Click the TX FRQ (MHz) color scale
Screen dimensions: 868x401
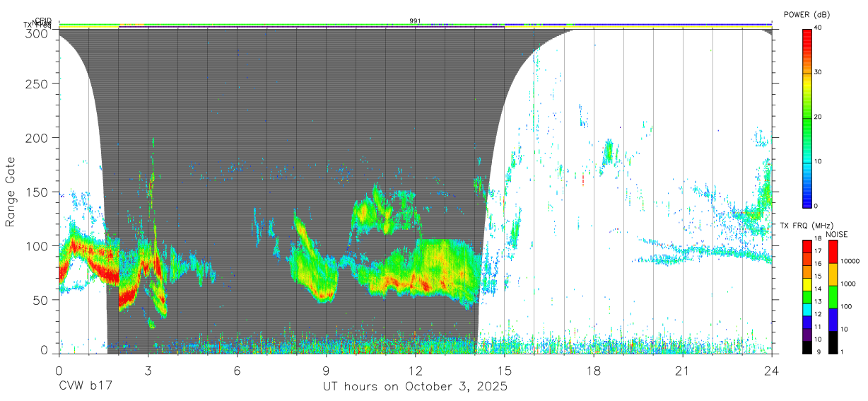807,296
